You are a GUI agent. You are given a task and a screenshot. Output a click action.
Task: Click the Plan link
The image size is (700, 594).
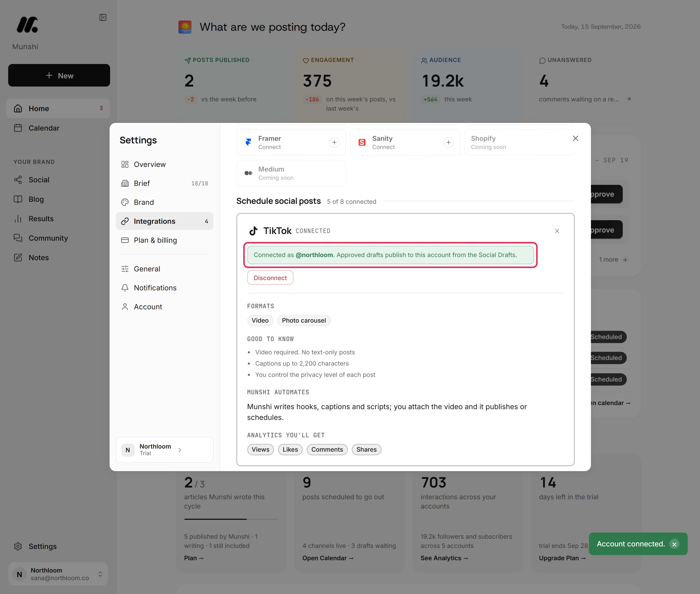(194, 558)
